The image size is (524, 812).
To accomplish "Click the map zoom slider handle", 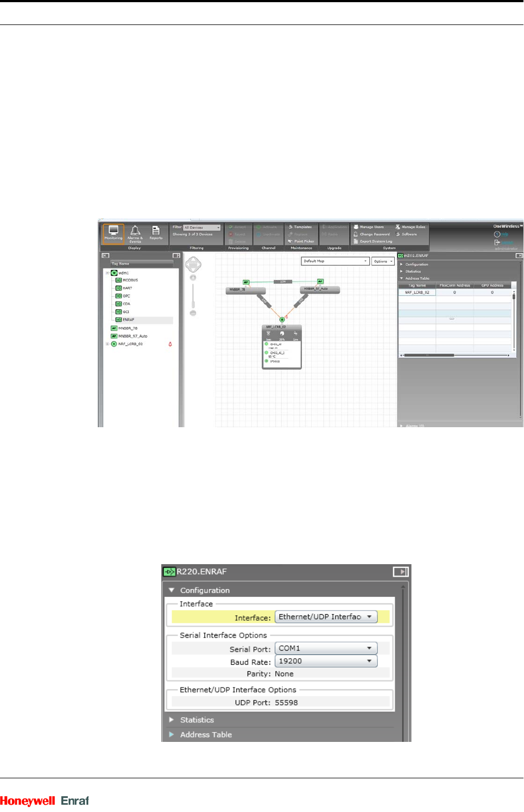I will pos(193,304).
